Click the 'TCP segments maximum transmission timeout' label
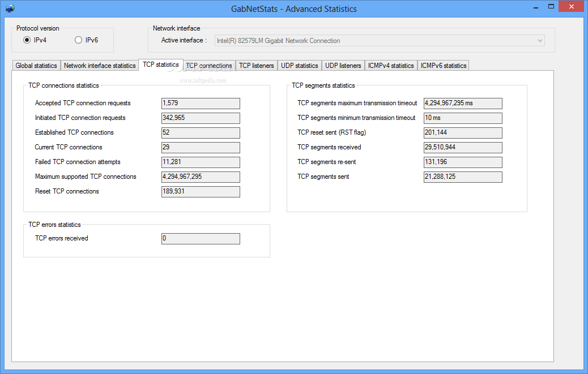This screenshot has width=588, height=374. (357, 104)
